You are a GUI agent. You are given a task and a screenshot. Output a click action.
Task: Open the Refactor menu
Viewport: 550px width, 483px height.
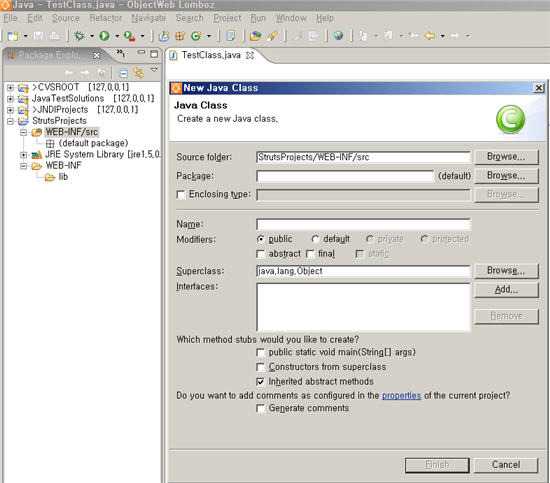(x=106, y=18)
